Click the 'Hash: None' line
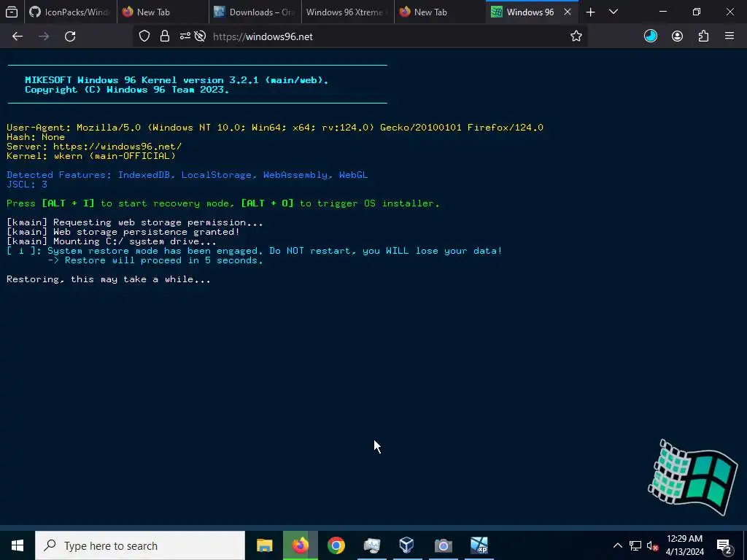 point(36,136)
